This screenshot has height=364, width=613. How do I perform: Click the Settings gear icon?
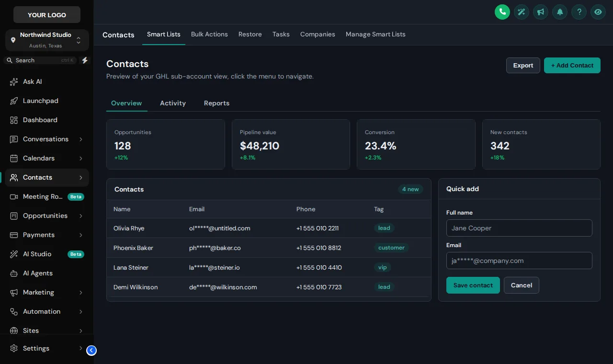point(14,349)
